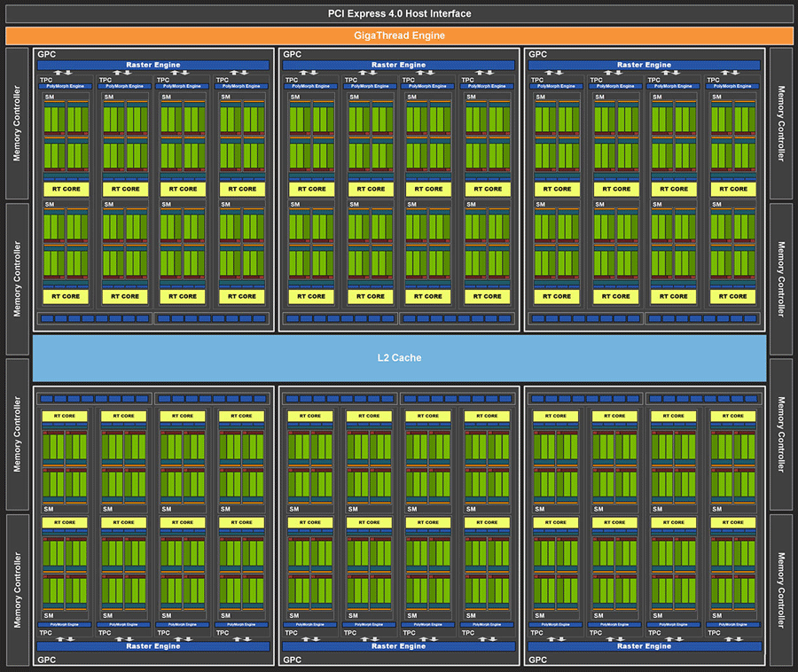Click the bottommost left-side Memory Controller
The width and height of the screenshot is (798, 672).
pos(17,590)
